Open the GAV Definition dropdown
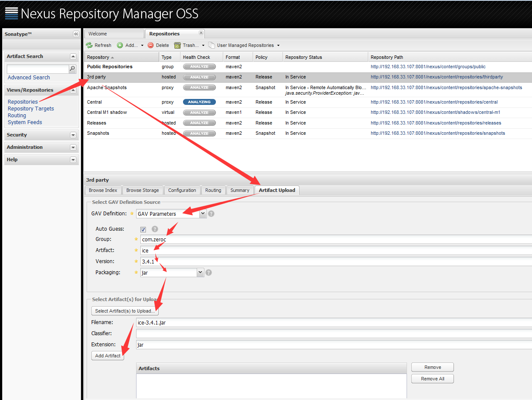 click(x=203, y=214)
